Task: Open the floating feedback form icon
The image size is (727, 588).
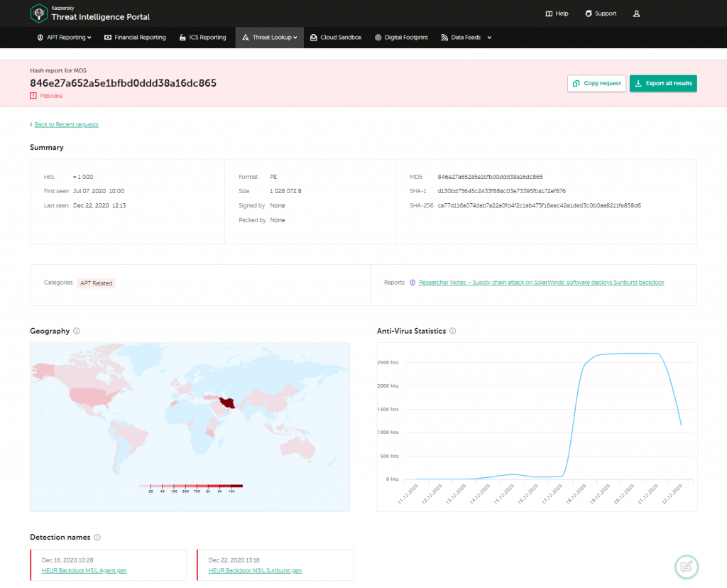Action: (687, 567)
